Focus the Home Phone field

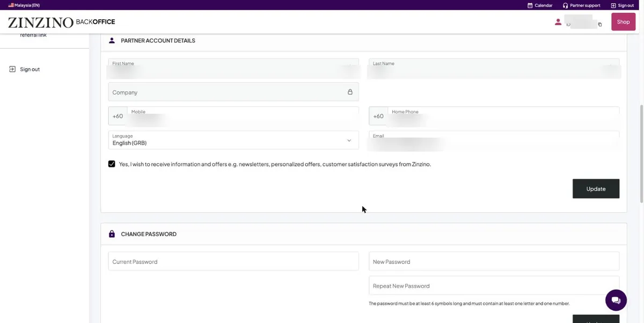pyautogui.click(x=503, y=116)
